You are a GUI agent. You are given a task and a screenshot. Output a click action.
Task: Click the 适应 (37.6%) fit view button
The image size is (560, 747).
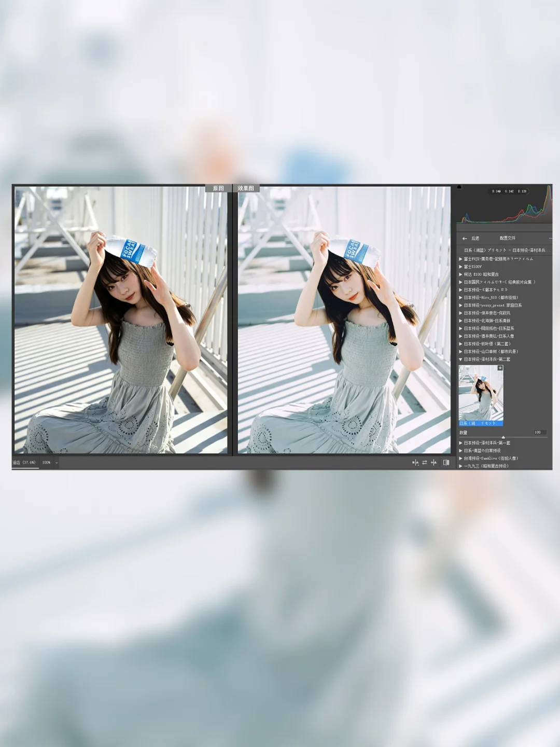[24, 463]
